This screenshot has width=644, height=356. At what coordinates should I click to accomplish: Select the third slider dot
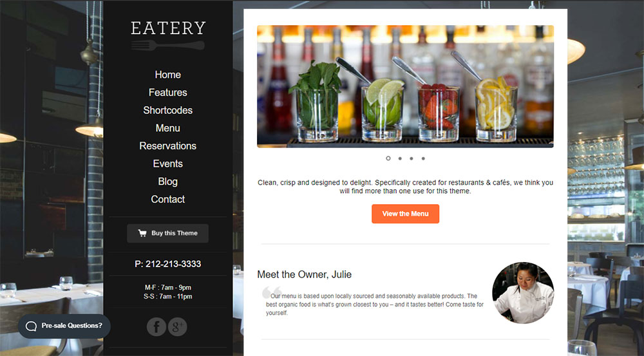pos(411,158)
